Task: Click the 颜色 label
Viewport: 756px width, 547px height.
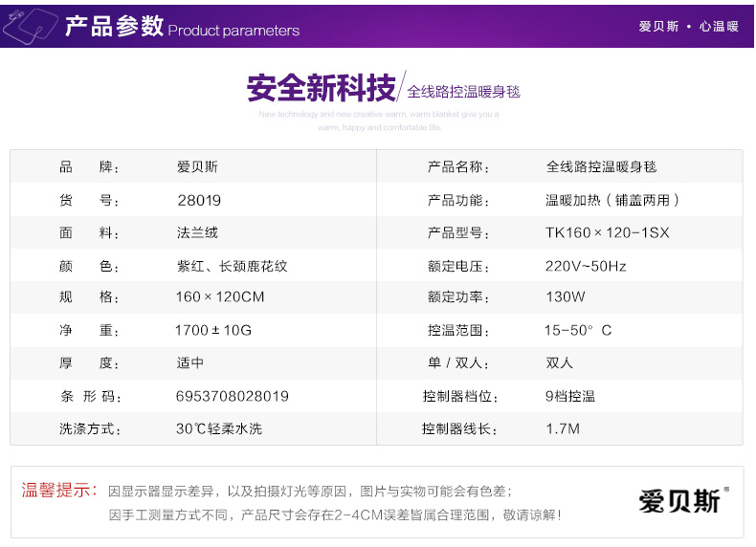Action: point(89,266)
